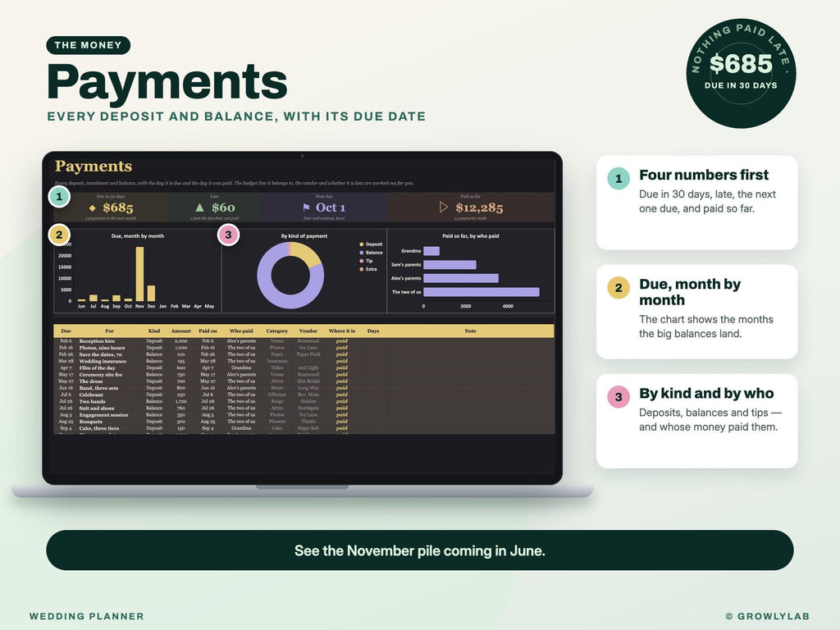Click vendor Elm Bridal in dress row

[308, 381]
